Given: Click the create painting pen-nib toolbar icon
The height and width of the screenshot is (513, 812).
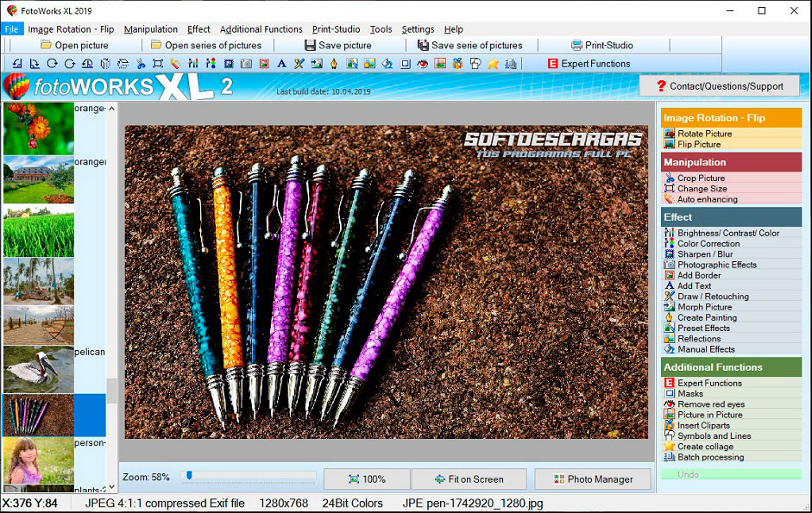Looking at the screenshot, I should (x=334, y=64).
